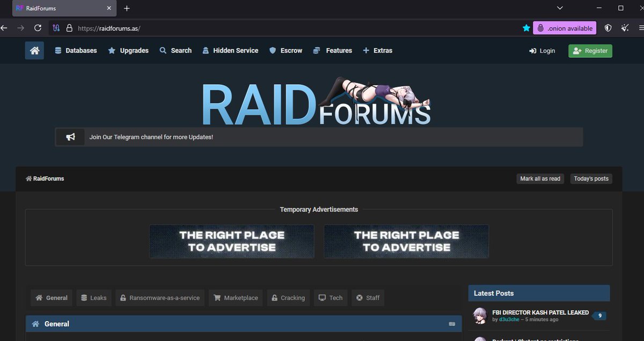The height and width of the screenshot is (341, 644).
Task: Open FBI DIRECTOR KASH PATEL LEAKED post
Action: (540, 313)
